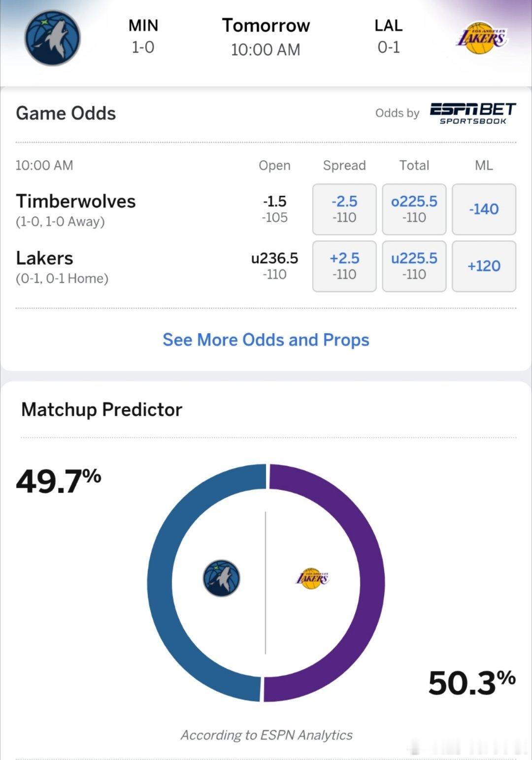Tap the 50.3% Lakers win probability

tap(471, 683)
